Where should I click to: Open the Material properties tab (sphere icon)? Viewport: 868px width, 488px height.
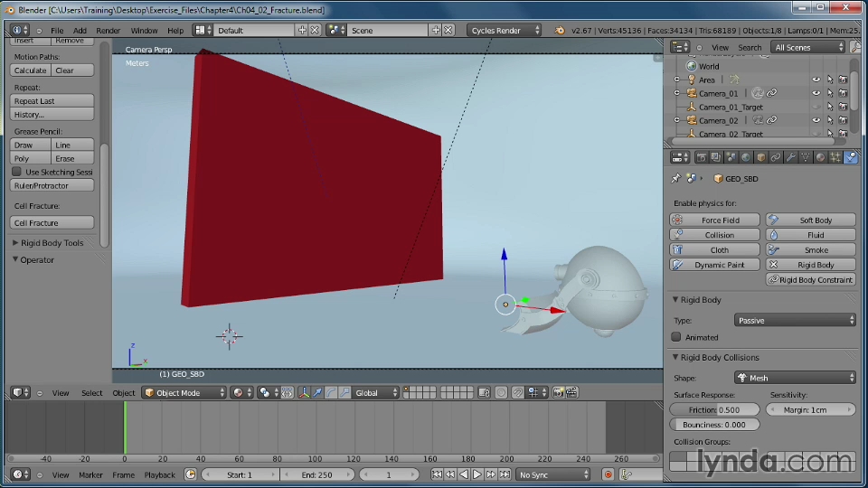820,157
